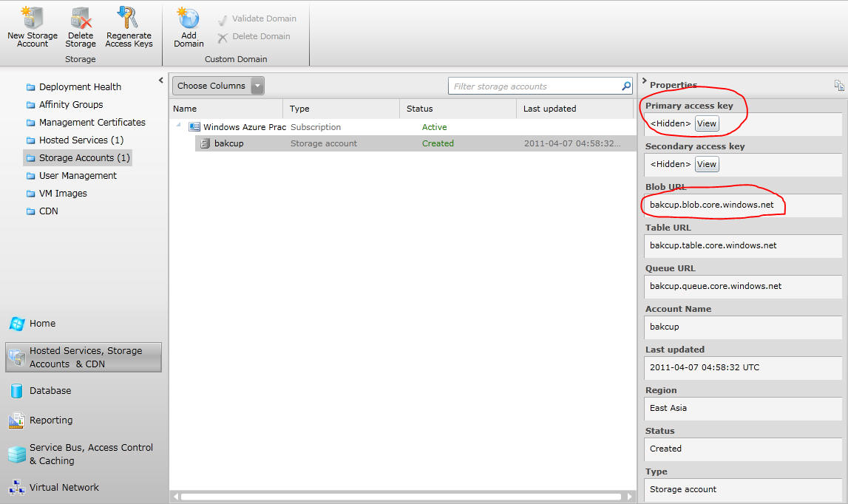Click the Status value Created in Properties
848x504 pixels.
(x=665, y=449)
